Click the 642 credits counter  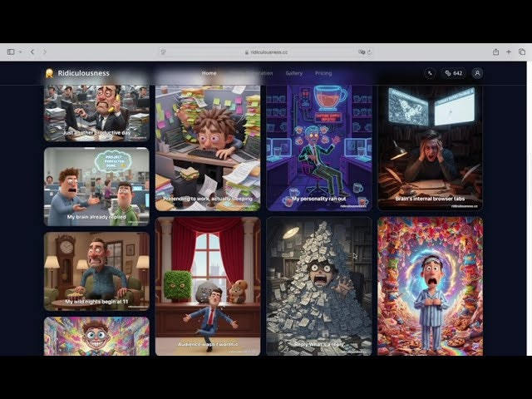click(x=453, y=73)
